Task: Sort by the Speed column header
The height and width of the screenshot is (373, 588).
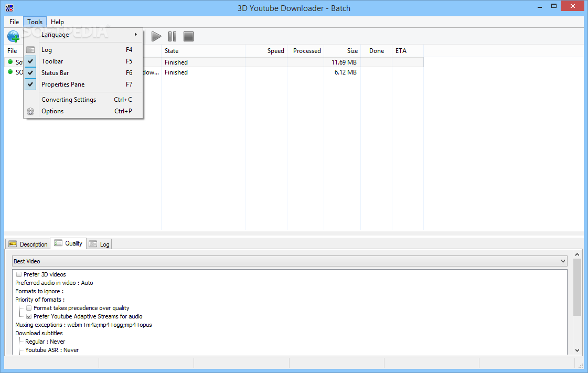Action: point(266,50)
